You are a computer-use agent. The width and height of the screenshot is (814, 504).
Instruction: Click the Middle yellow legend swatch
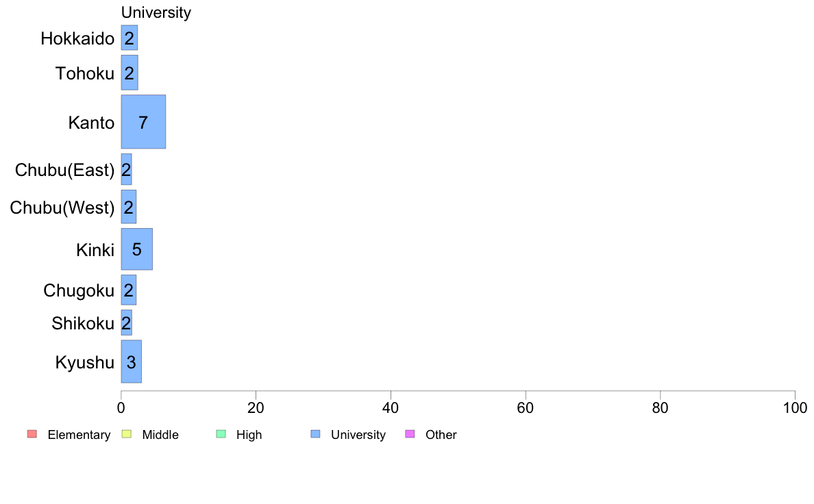pyautogui.click(x=126, y=434)
